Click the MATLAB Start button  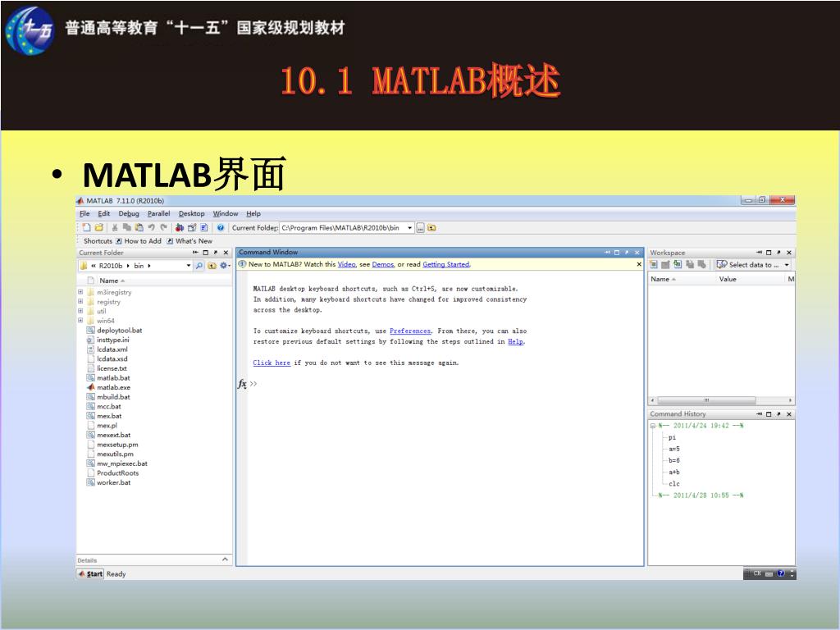coord(90,573)
